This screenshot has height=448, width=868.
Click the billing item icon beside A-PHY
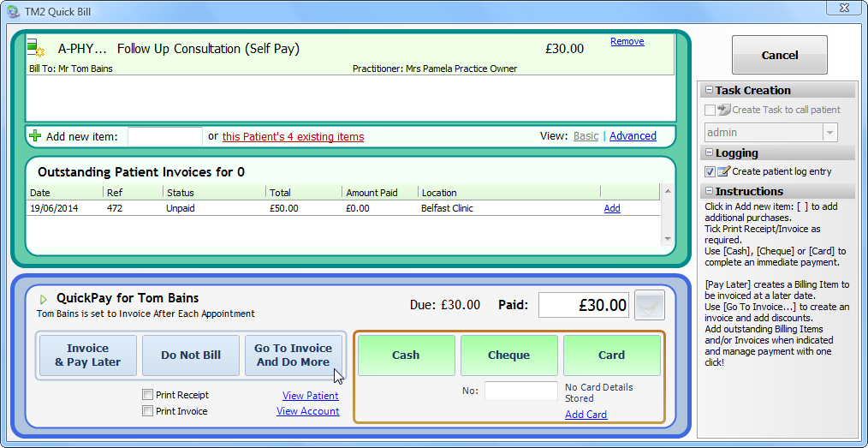[x=35, y=48]
